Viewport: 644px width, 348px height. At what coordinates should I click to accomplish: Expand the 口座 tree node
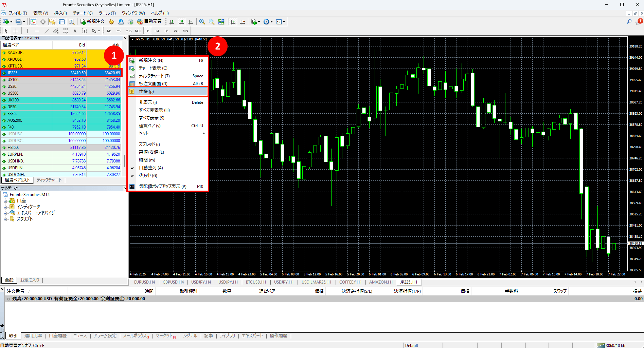[x=5, y=201]
